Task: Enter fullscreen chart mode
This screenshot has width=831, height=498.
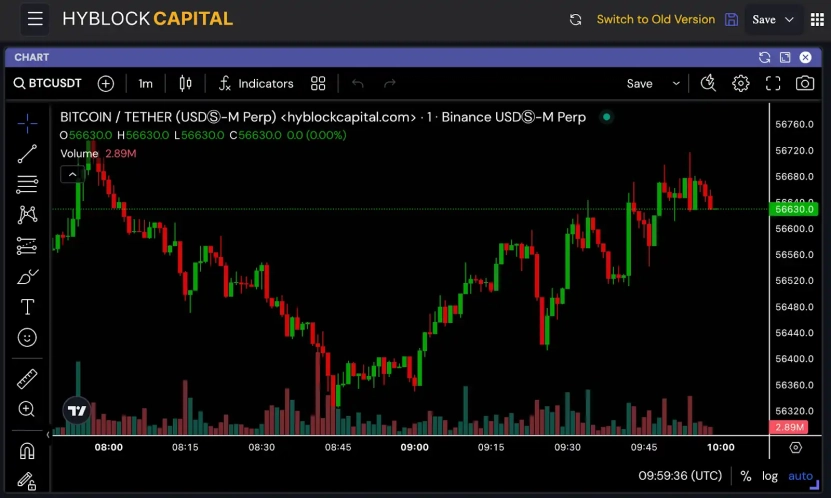Action: pos(773,83)
